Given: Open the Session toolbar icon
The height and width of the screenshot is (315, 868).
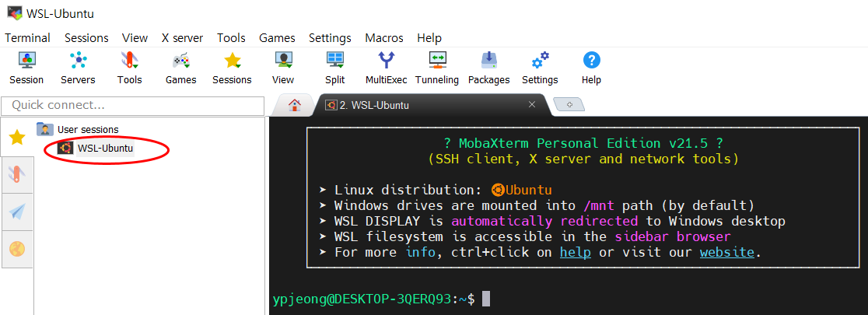Looking at the screenshot, I should [x=26, y=68].
